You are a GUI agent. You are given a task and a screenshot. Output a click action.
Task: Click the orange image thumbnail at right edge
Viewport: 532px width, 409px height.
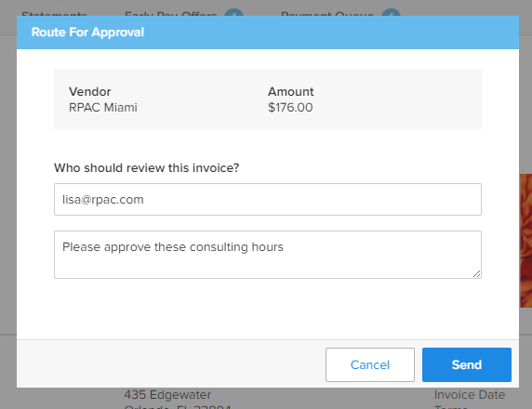pos(525,241)
